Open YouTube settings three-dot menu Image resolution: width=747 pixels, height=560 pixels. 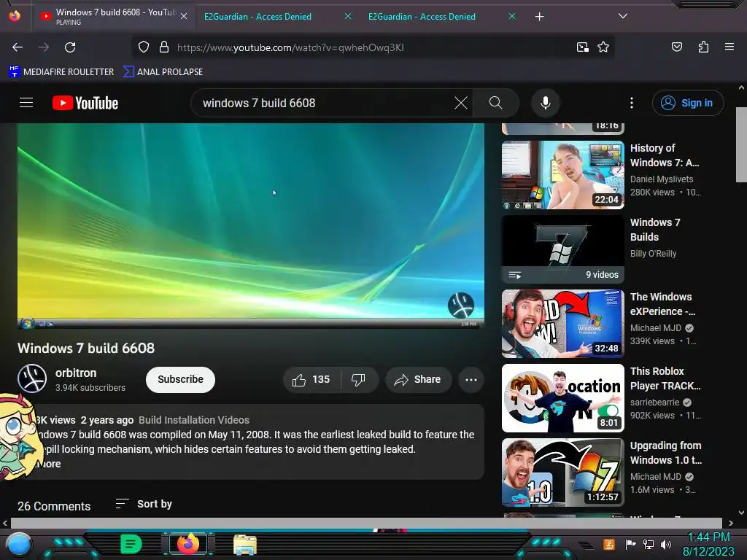[632, 103]
